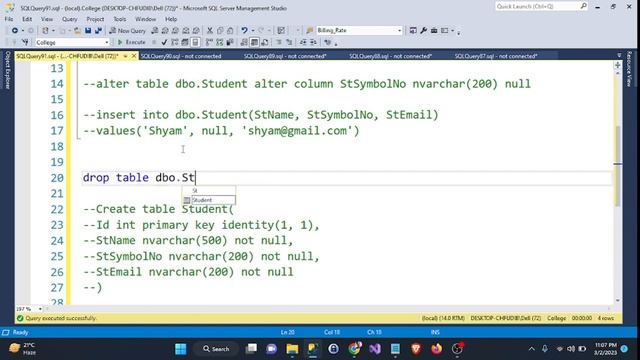The image size is (640, 360).
Task: Switch to SQLQuery87.sql tab
Action: [496, 56]
